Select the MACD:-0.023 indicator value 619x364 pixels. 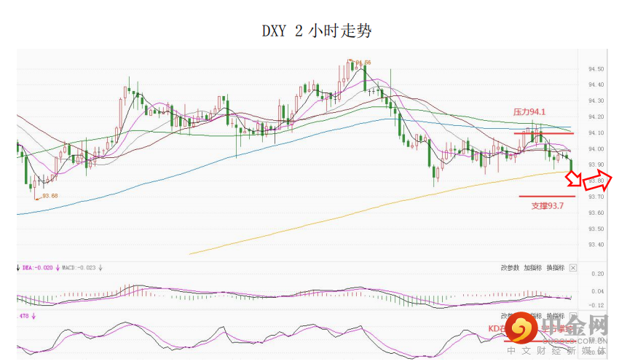(79, 268)
